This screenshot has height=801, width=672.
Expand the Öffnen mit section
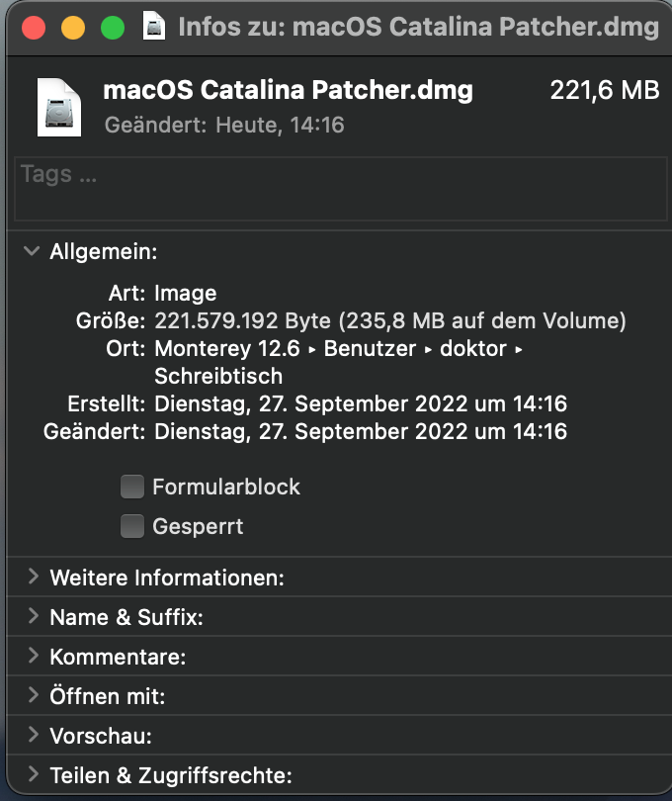pos(33,695)
